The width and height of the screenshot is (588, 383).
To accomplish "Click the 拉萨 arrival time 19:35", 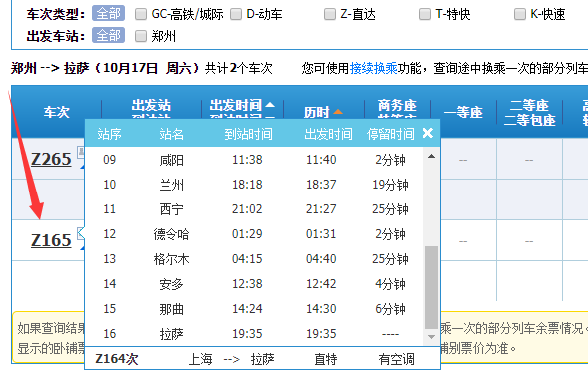I will tap(247, 334).
